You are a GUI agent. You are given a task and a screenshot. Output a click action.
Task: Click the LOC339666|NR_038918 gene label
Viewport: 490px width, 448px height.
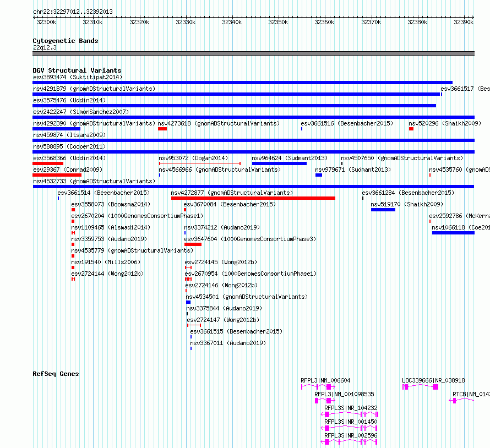click(433, 380)
